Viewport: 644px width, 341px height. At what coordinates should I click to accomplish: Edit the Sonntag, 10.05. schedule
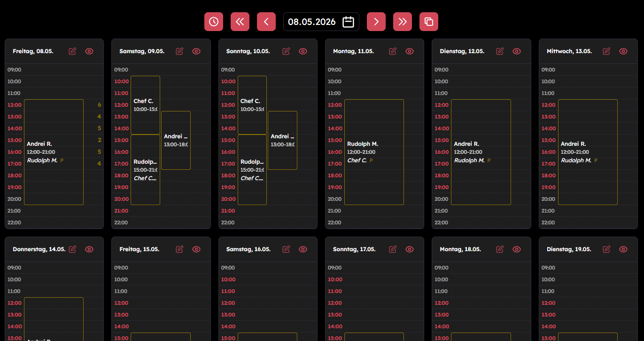coord(286,51)
